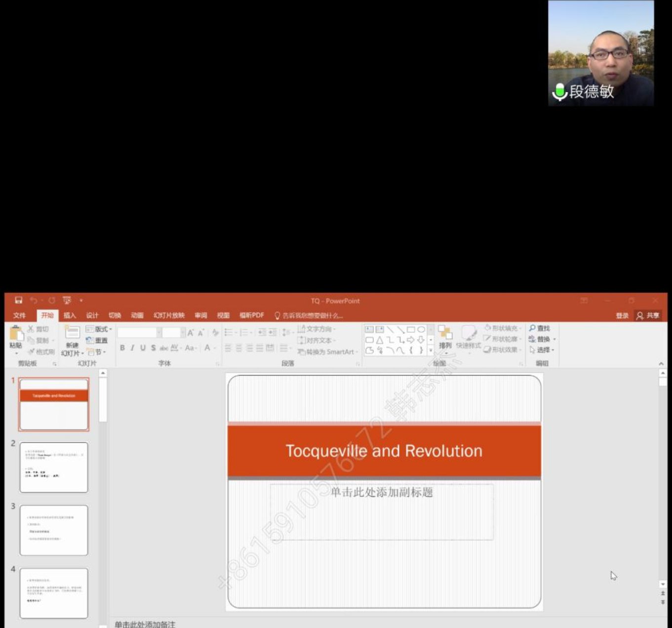Open the Select (选择) dropdown in Editing group

pyautogui.click(x=542, y=350)
